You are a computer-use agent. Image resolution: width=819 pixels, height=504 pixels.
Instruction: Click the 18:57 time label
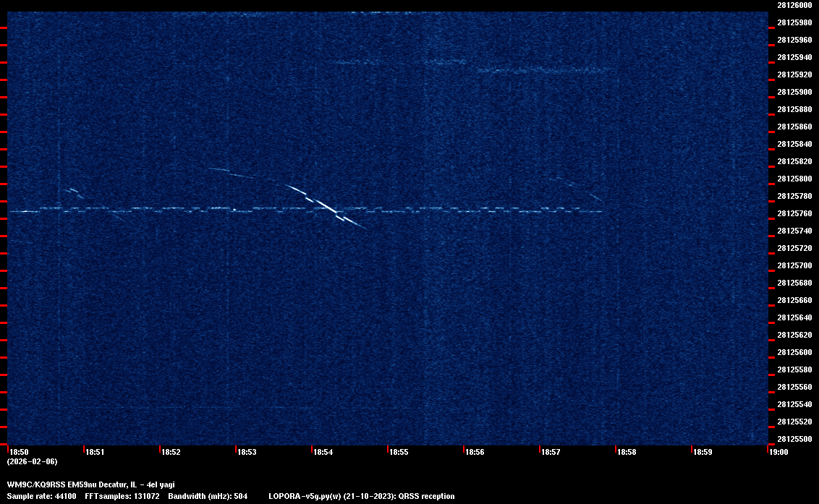[551, 452]
